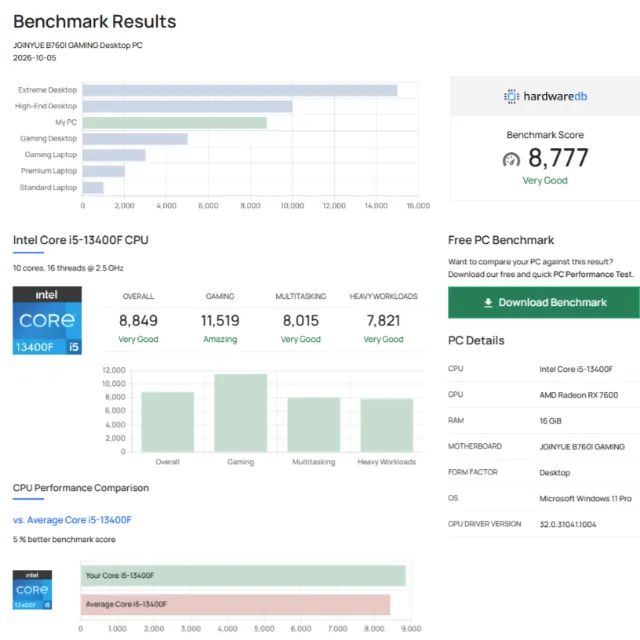
Task: Click the 10 cores, 16 threads text
Action: click(68, 268)
